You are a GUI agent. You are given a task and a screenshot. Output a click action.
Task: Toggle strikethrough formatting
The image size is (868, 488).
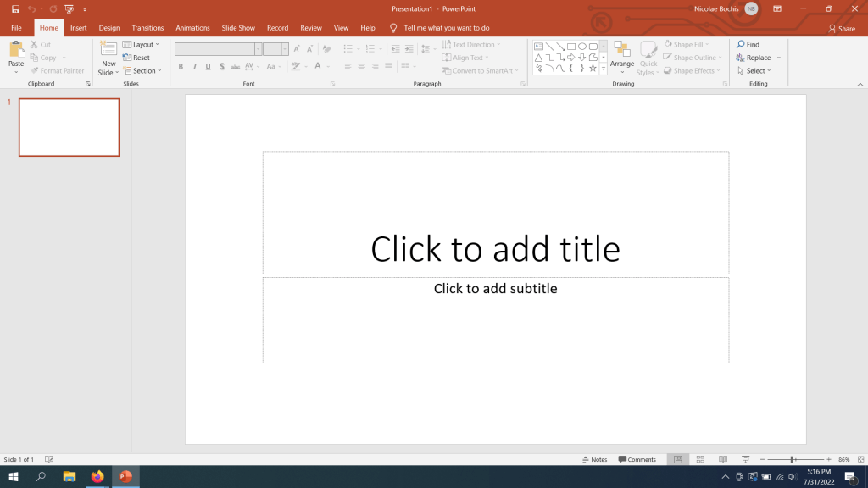tap(236, 66)
